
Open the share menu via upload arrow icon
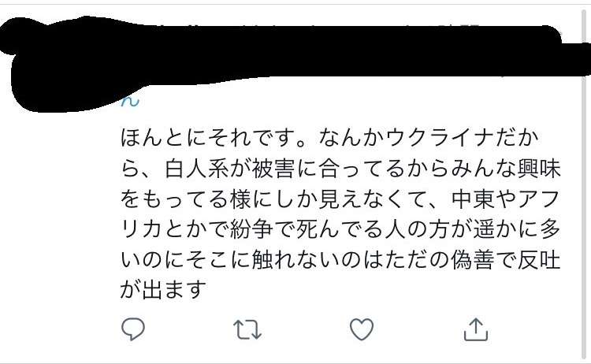coord(476,329)
